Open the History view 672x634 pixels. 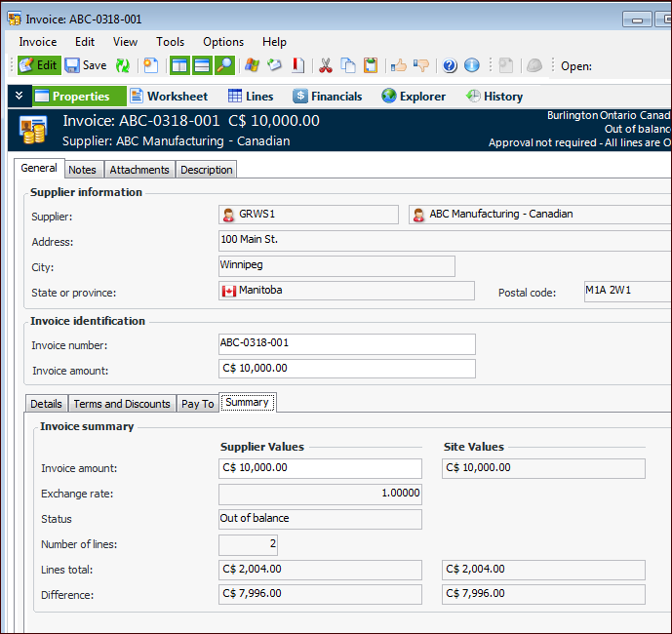coord(494,96)
